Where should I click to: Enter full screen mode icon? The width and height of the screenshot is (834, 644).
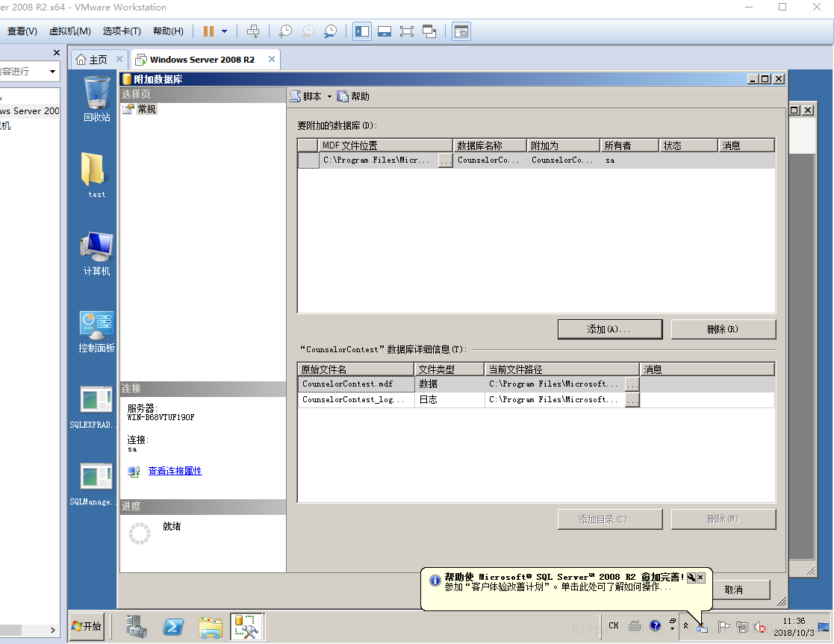click(x=407, y=31)
